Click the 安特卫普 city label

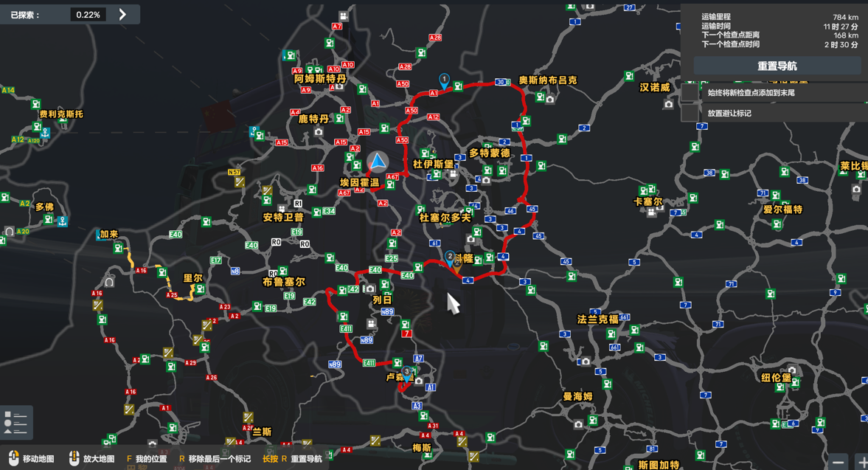click(283, 217)
